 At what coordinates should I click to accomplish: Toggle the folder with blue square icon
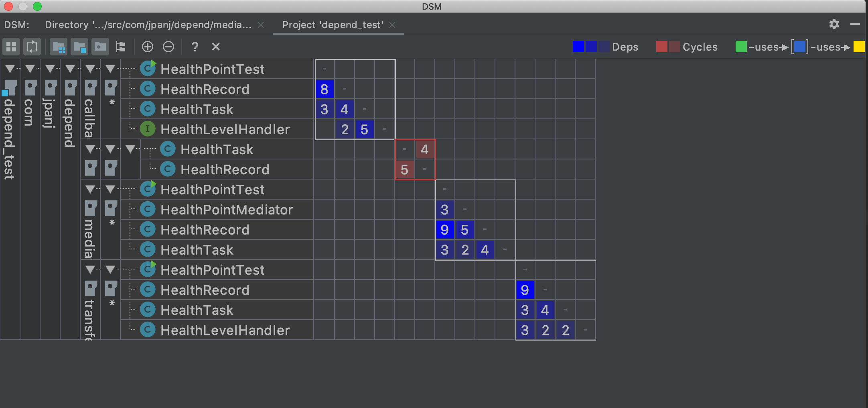(x=79, y=47)
